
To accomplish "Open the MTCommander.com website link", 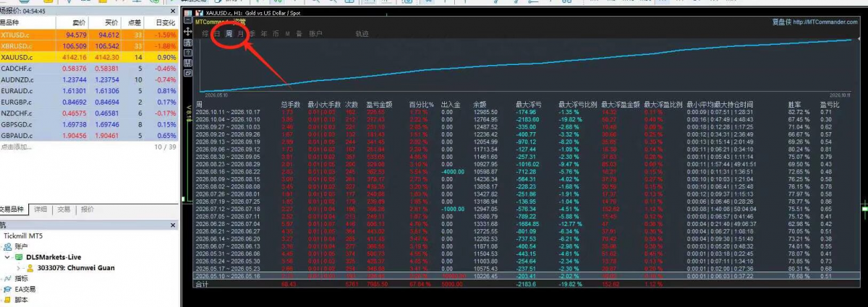I will tap(819, 22).
